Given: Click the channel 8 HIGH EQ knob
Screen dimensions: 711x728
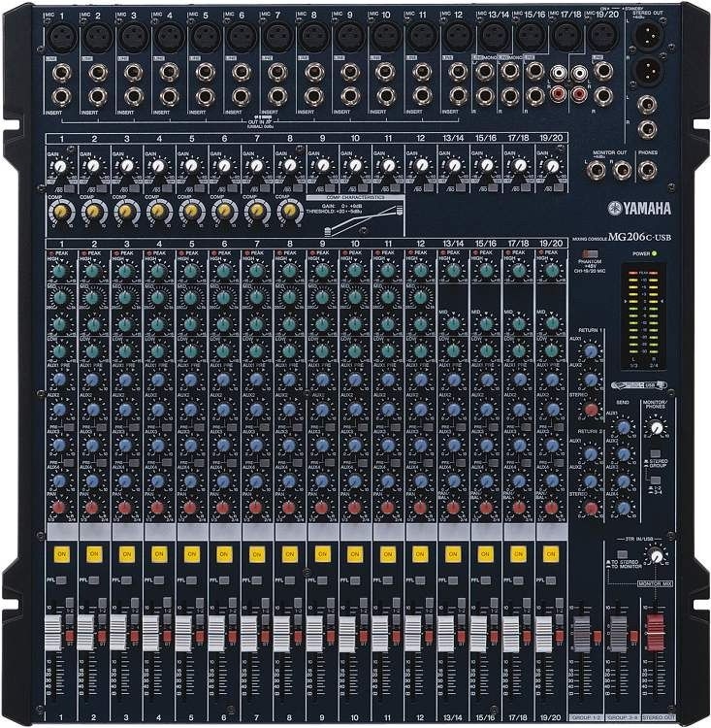Looking at the screenshot, I should [x=287, y=274].
